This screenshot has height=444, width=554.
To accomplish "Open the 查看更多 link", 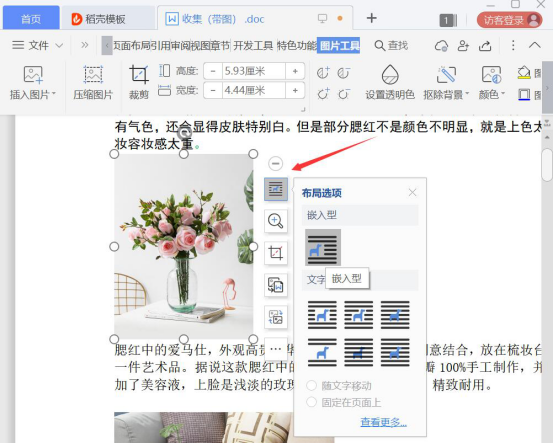I will (383, 422).
